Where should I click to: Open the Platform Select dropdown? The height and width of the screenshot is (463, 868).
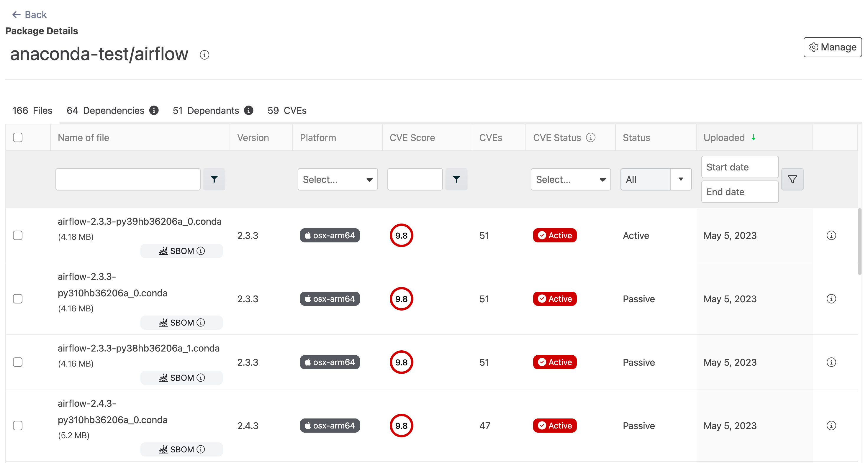tap(337, 179)
